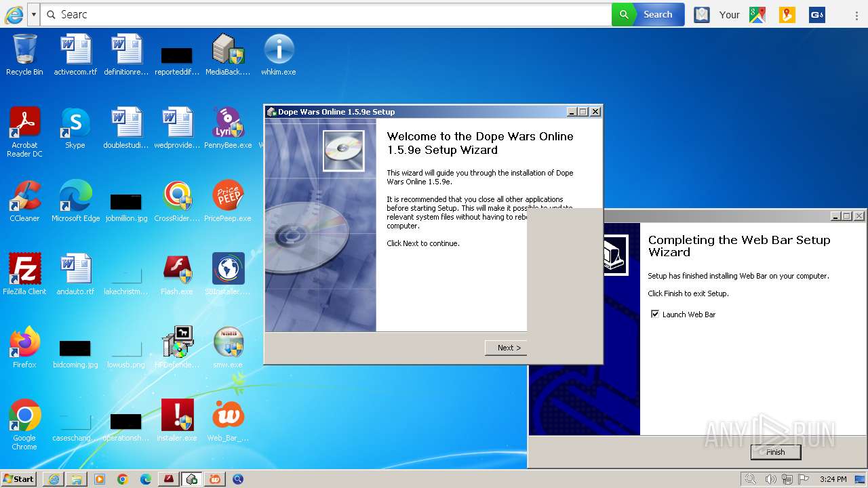The image size is (868, 488).
Task: Open the three-dot menu in top bar
Action: [x=857, y=14]
